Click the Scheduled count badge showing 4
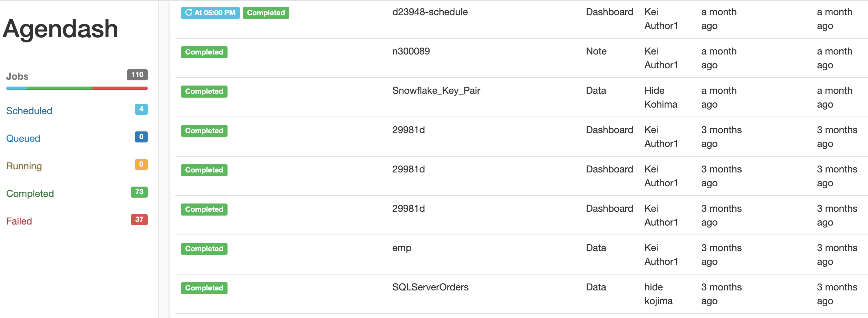Screen dimensions: 868x318 pos(141,109)
